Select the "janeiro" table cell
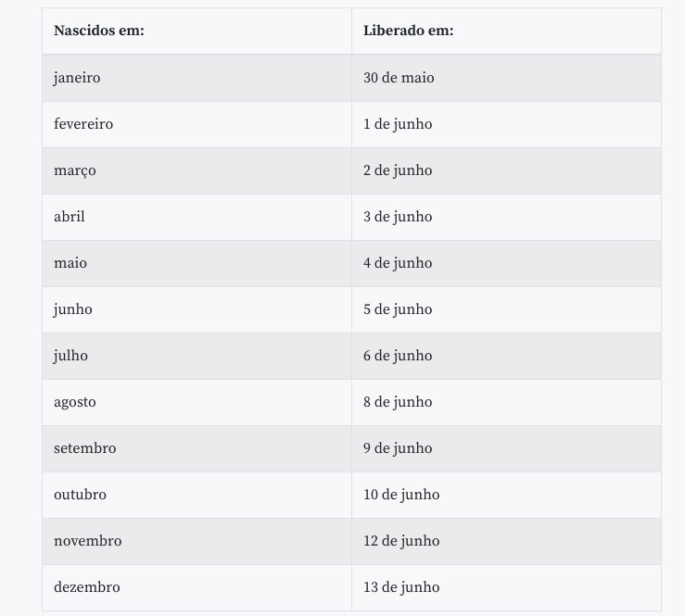Image resolution: width=685 pixels, height=616 pixels. [x=77, y=78]
